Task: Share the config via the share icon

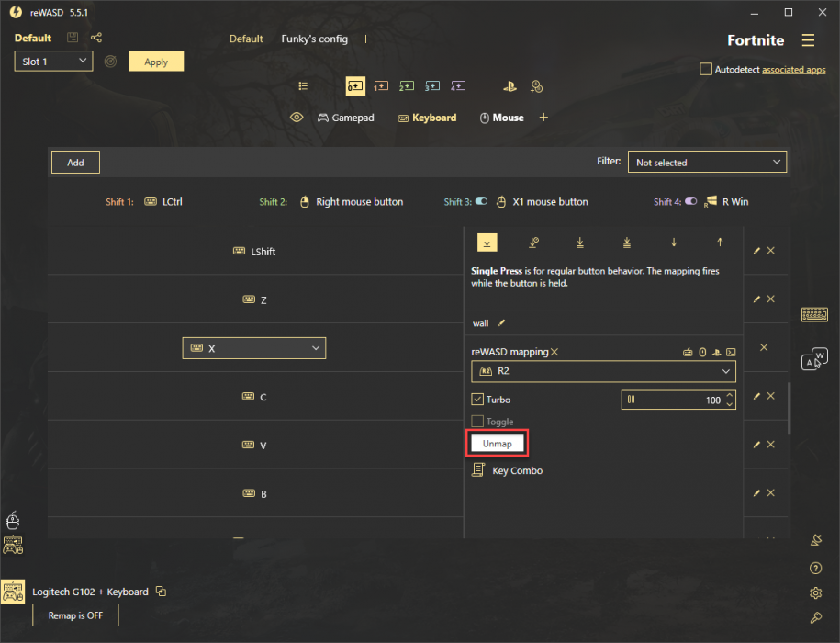Action: [x=95, y=38]
